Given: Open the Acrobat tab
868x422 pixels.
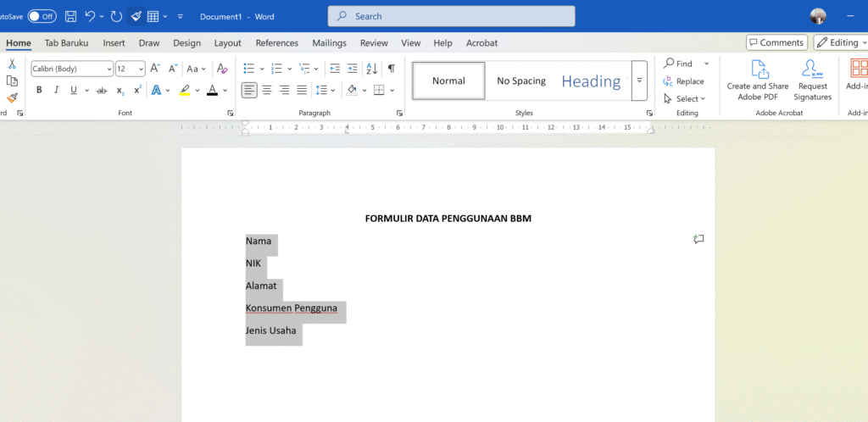Looking at the screenshot, I should coord(481,42).
